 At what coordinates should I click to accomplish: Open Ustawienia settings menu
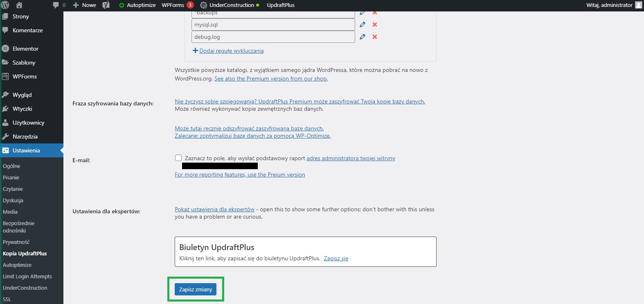tap(32, 150)
